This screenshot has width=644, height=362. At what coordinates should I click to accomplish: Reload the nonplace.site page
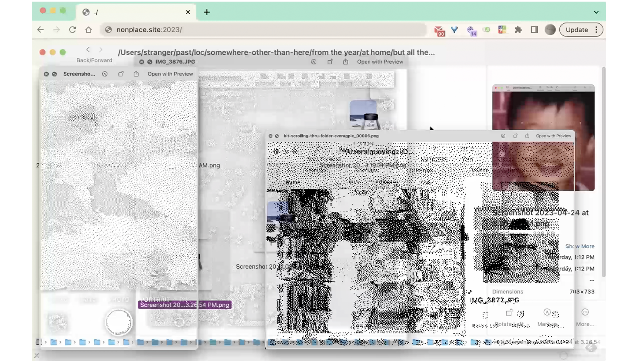72,30
